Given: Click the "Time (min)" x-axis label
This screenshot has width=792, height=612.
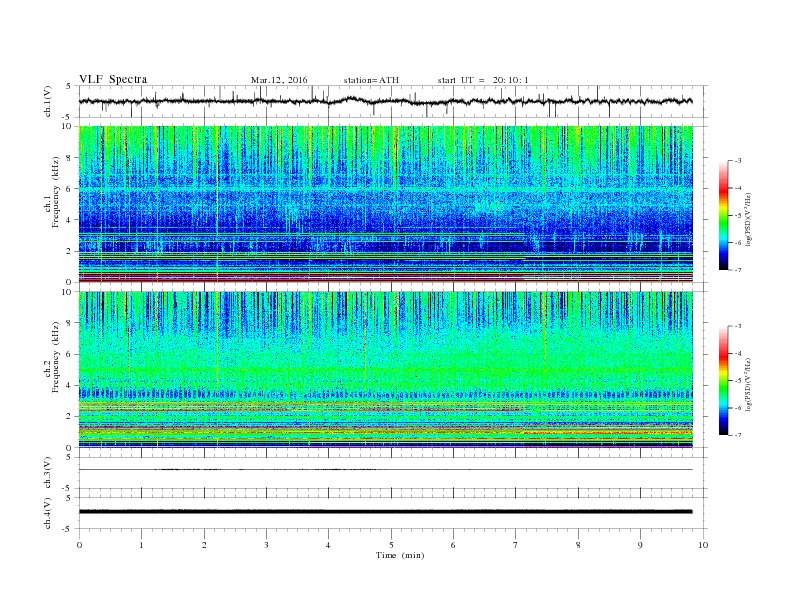Looking at the screenshot, I should pyautogui.click(x=400, y=555).
